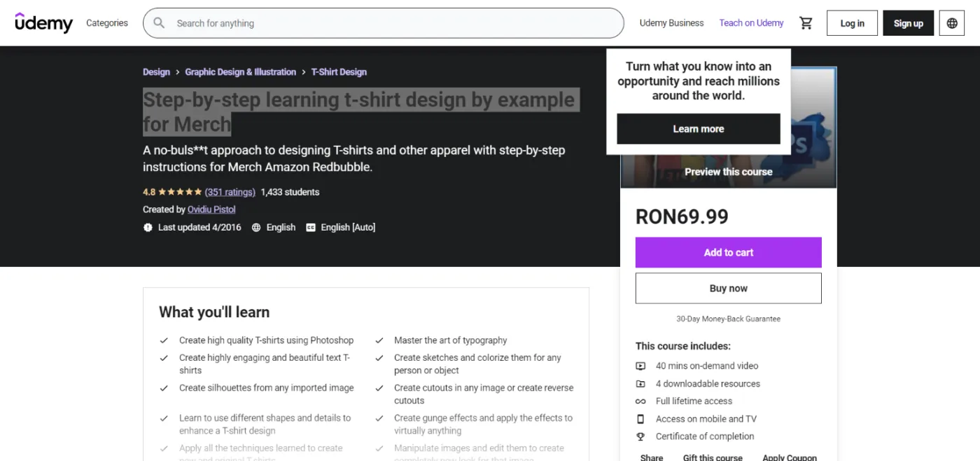Viewport: 980px width, 461px height.
Task: Click the highlighted course title heading
Action: point(360,112)
